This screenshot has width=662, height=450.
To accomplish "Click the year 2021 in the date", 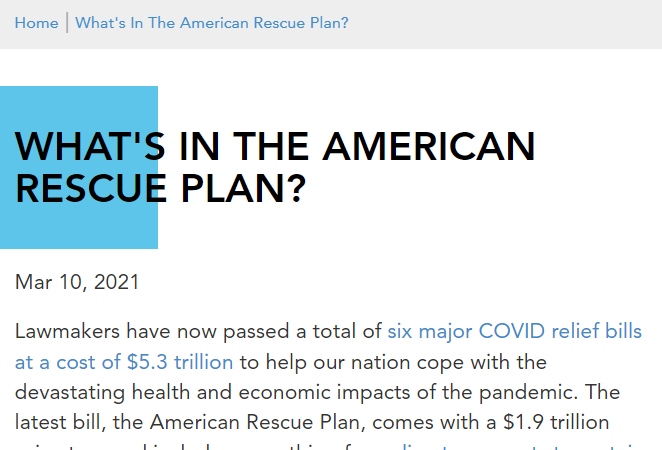I will pyautogui.click(x=116, y=282).
